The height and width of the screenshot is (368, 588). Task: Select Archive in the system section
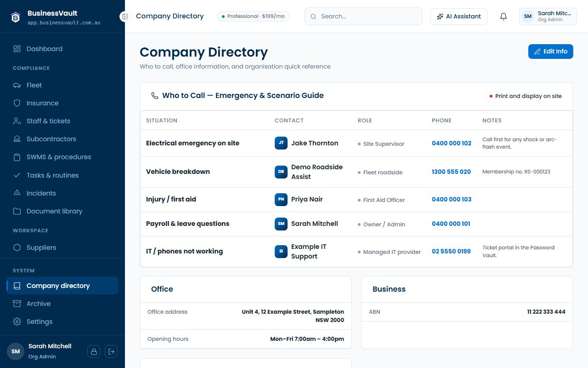coord(62,304)
